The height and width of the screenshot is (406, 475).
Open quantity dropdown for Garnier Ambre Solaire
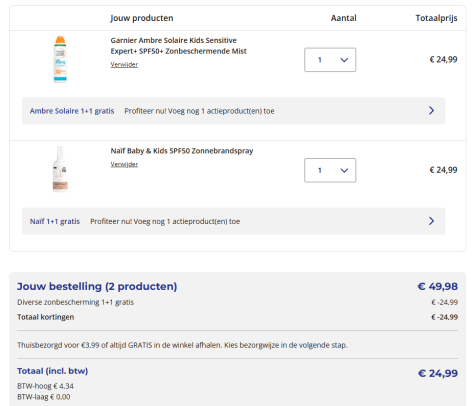pyautogui.click(x=330, y=60)
